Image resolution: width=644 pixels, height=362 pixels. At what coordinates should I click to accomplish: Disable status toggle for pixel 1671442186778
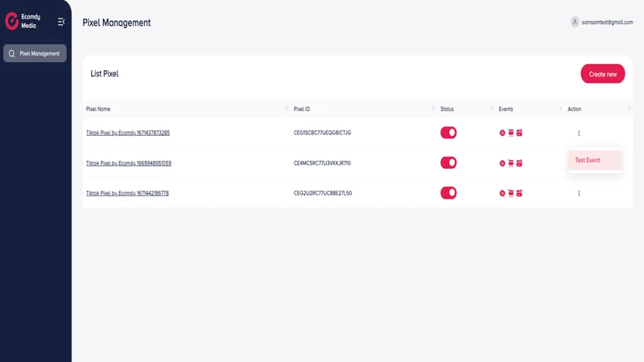(x=448, y=193)
